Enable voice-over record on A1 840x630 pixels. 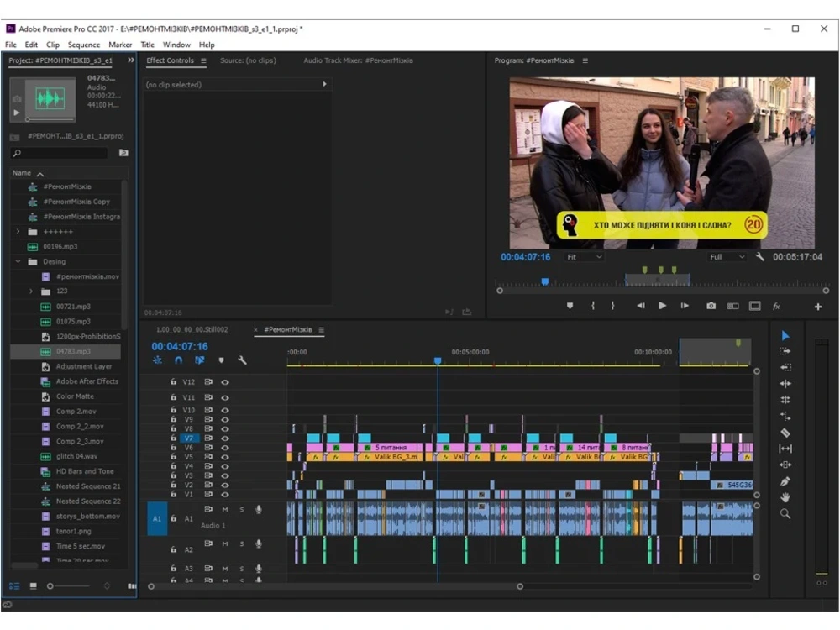(x=259, y=510)
